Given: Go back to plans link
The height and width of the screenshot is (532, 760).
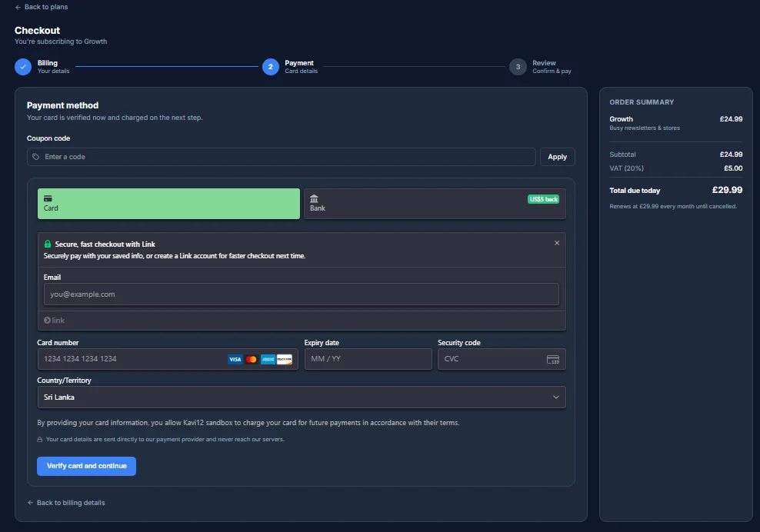Looking at the screenshot, I should [x=42, y=7].
